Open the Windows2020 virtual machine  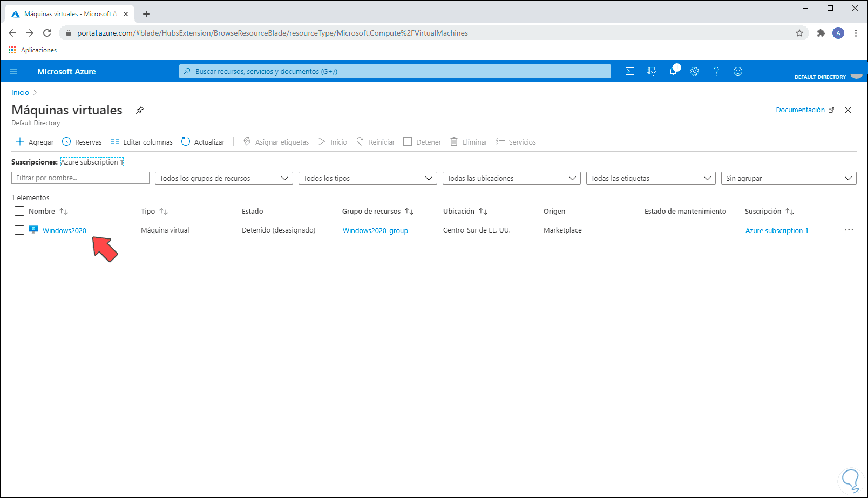coord(64,230)
